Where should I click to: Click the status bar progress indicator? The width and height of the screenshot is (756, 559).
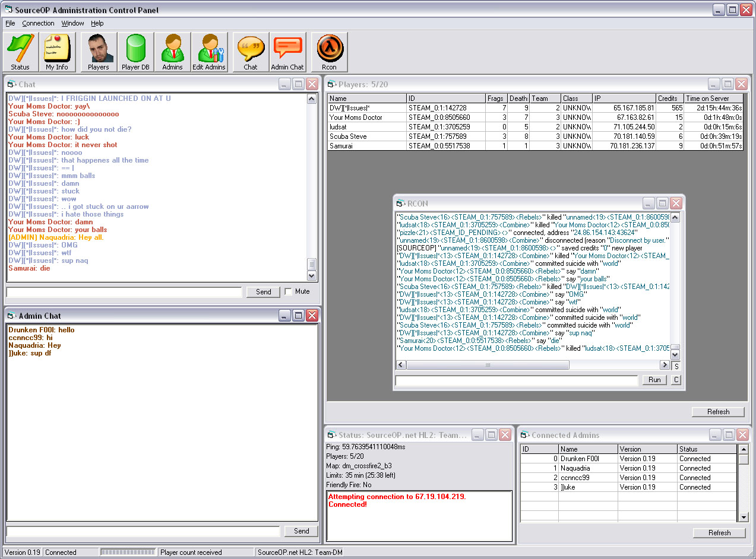pos(128,552)
